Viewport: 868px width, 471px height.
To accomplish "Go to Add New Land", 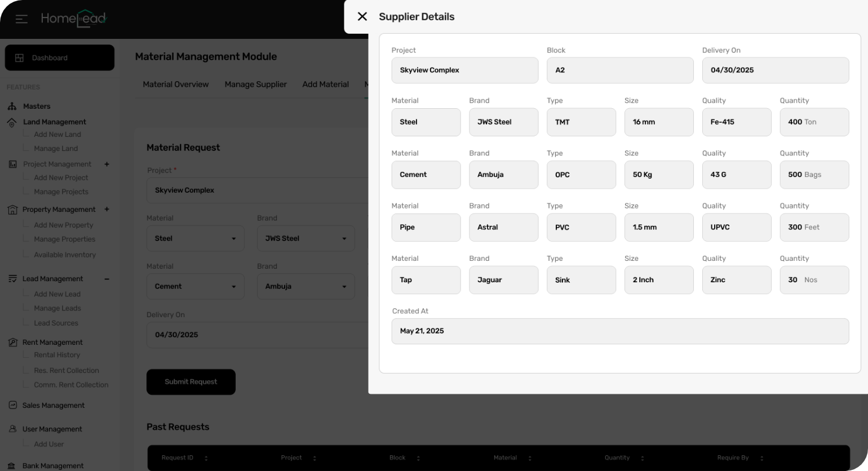I will point(57,135).
